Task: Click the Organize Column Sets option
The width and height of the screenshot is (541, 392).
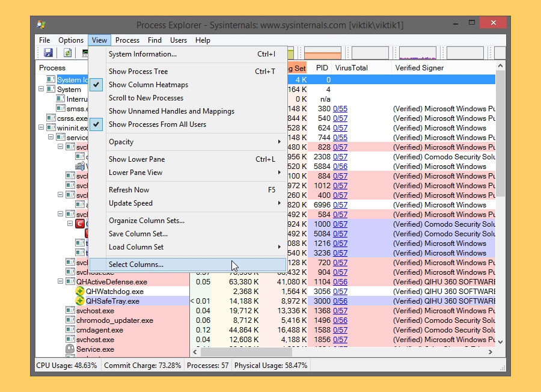Action: [147, 221]
